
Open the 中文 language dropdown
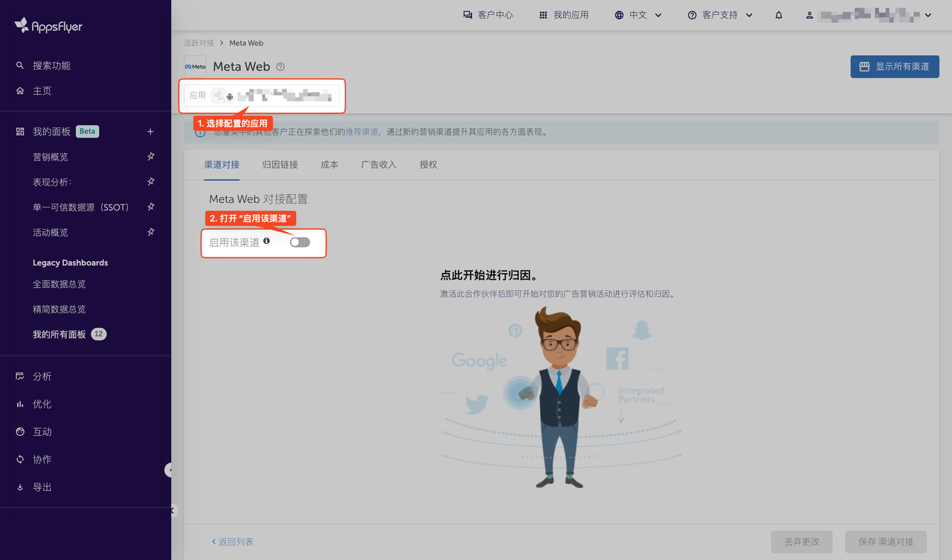(638, 15)
